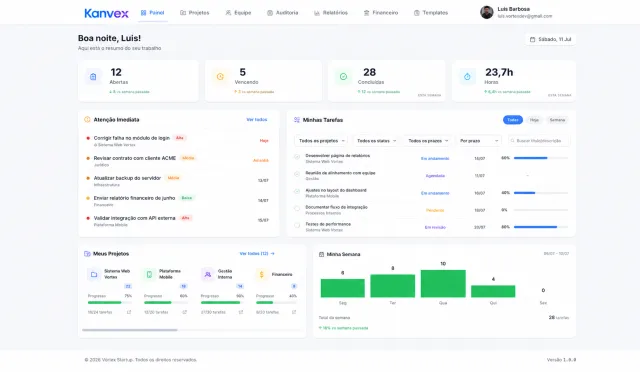Click the Buscar título/descrição search field
Image resolution: width=640 pixels, height=372 pixels.
(x=539, y=141)
